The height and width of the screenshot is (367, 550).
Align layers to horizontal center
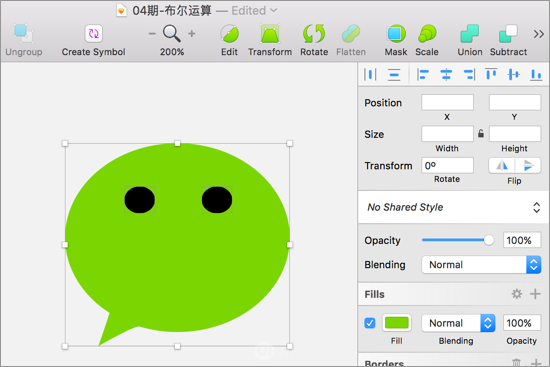pyautogui.click(x=446, y=74)
